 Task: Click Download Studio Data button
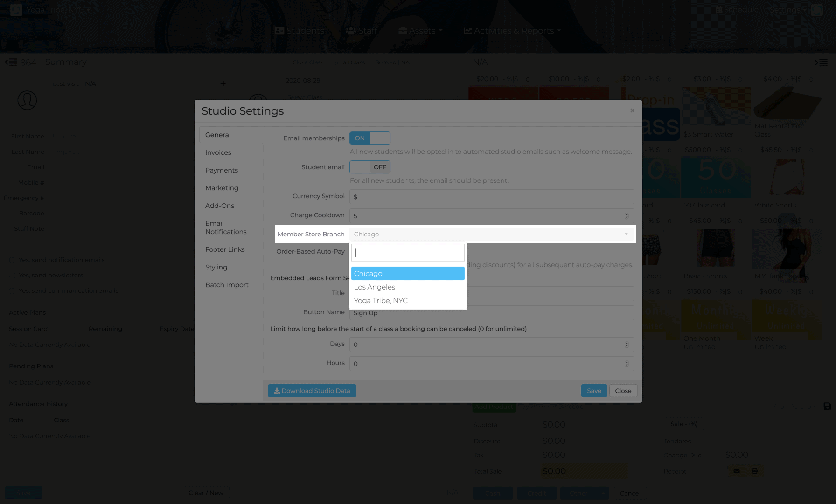[x=312, y=391]
